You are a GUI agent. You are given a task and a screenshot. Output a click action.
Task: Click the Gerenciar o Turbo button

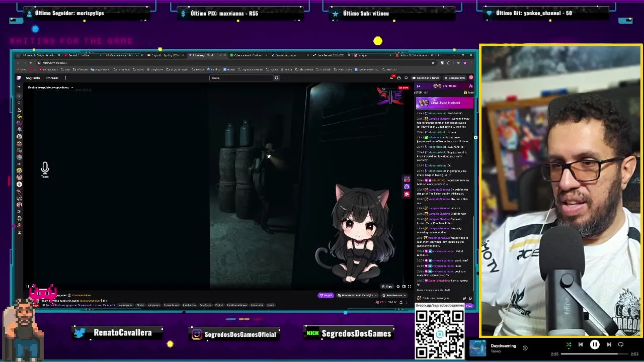tap(426, 78)
